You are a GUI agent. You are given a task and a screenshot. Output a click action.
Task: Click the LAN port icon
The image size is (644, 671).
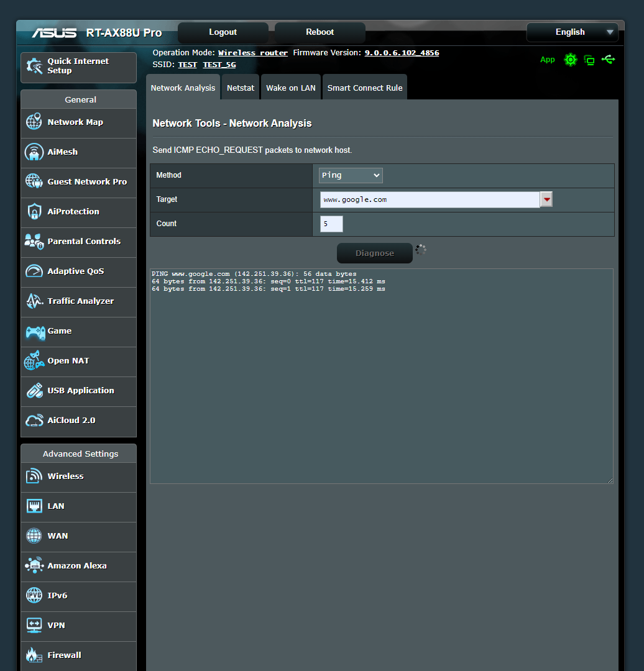(x=34, y=506)
